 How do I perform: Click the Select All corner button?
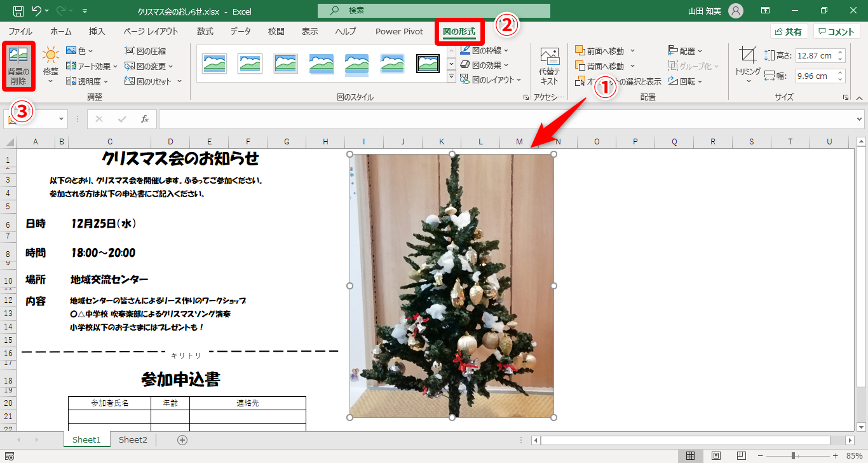pos(10,142)
